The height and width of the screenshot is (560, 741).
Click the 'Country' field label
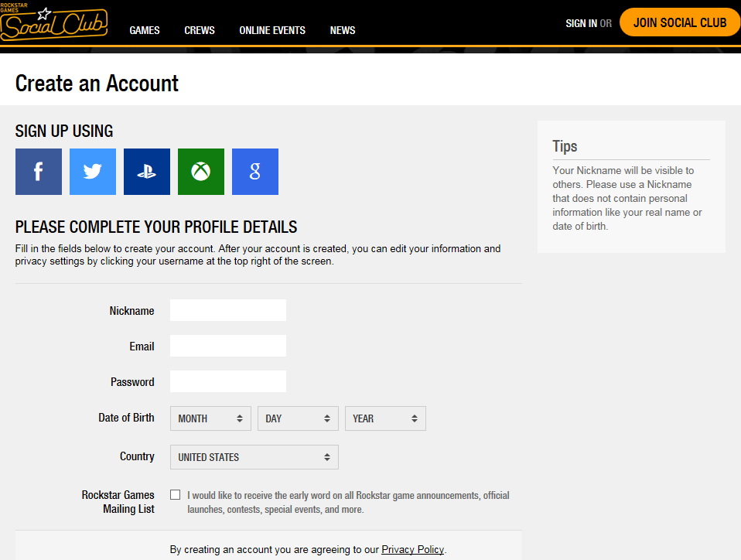[x=137, y=456]
